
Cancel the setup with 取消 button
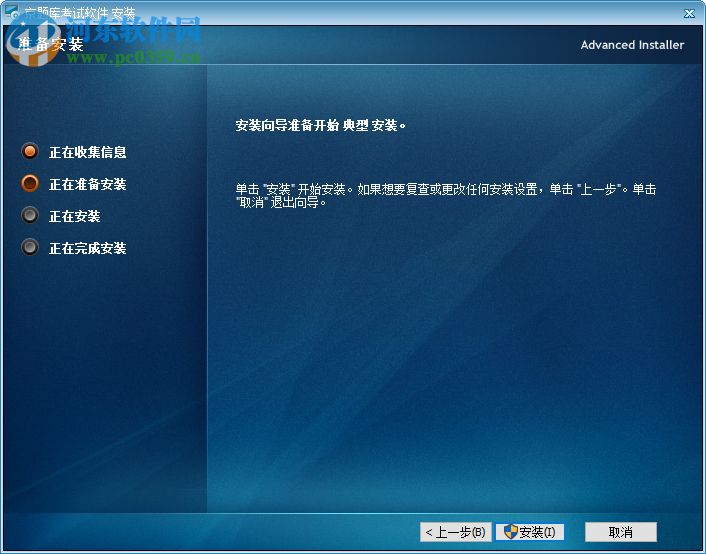(621, 532)
